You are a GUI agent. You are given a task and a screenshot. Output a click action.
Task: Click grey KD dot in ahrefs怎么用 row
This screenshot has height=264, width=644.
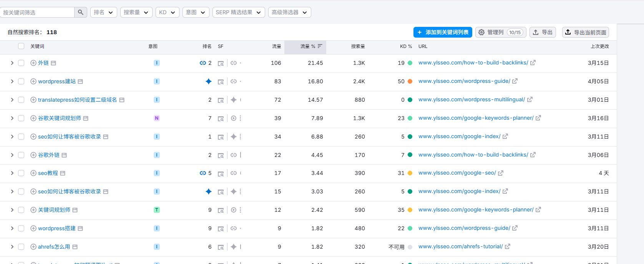click(x=410, y=247)
